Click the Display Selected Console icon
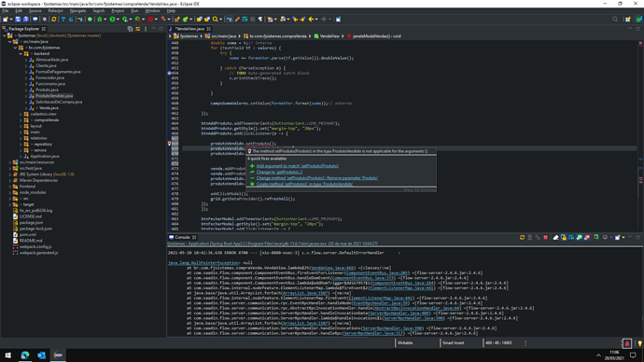 pos(605,237)
